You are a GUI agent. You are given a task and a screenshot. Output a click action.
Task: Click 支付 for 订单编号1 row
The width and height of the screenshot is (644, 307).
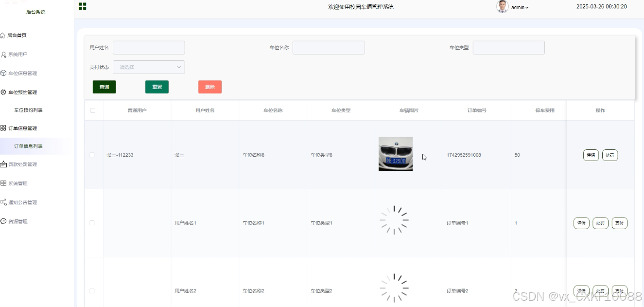click(x=619, y=223)
